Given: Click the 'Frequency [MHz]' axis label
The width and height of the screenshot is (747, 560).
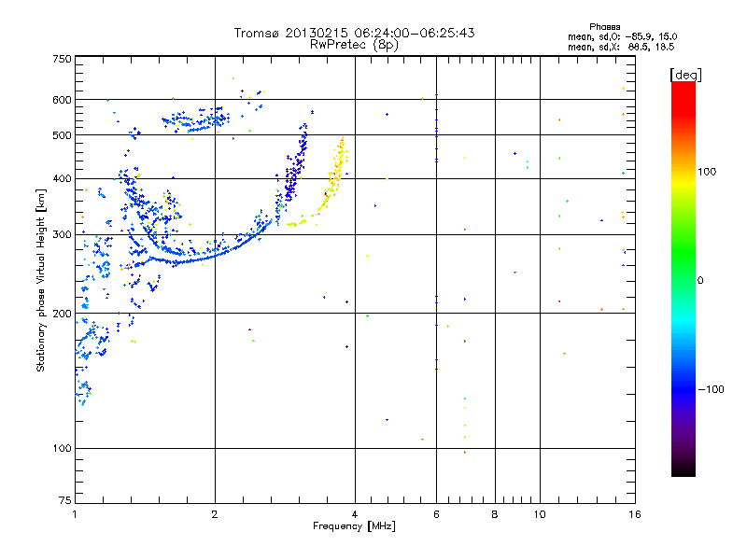Looking at the screenshot, I should [354, 526].
